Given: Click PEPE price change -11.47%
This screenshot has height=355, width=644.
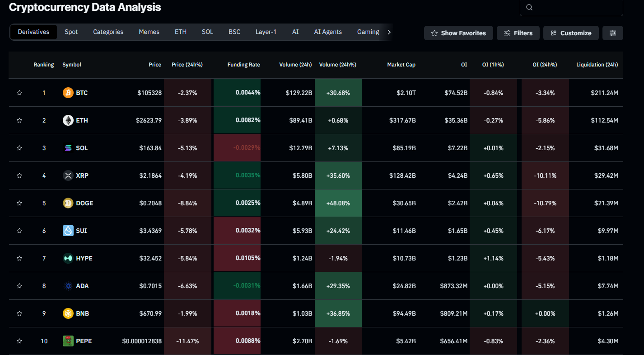Looking at the screenshot, I should tap(187, 341).
